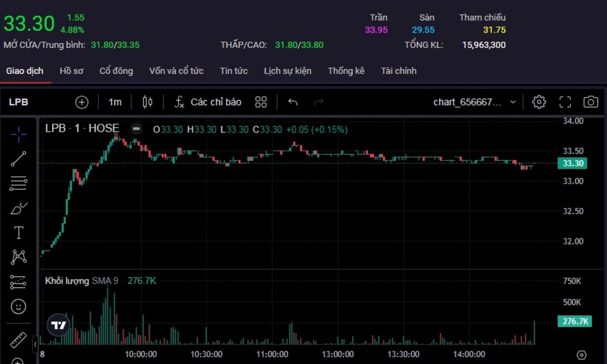The height and width of the screenshot is (364, 607).
Task: Pick the ruler measure tool
Action: click(x=18, y=340)
